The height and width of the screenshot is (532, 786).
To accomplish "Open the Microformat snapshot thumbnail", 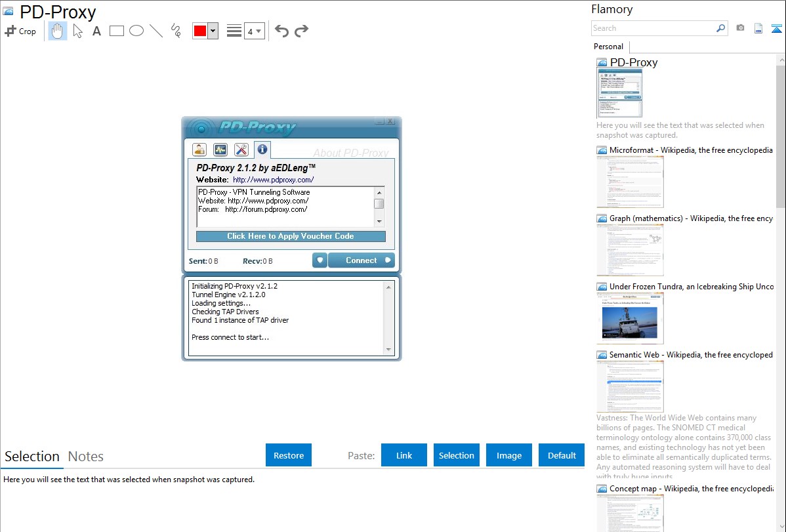I will click(x=630, y=182).
